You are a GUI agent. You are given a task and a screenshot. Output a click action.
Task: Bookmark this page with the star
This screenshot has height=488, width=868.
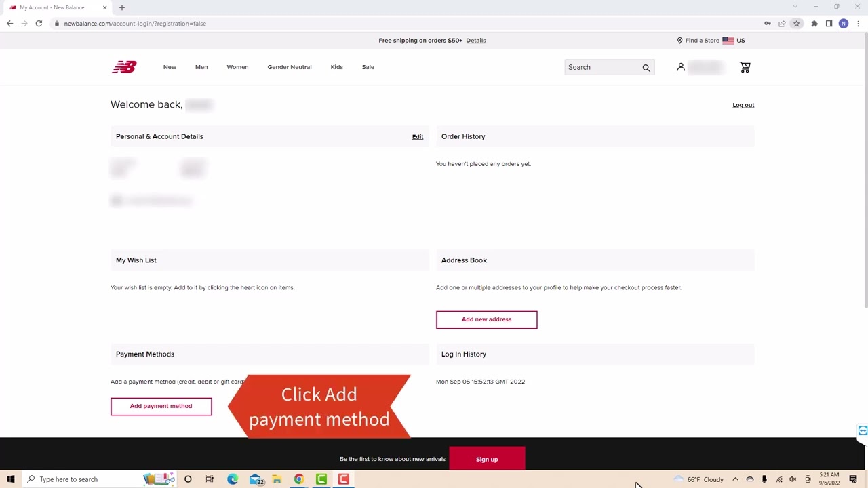tap(797, 24)
